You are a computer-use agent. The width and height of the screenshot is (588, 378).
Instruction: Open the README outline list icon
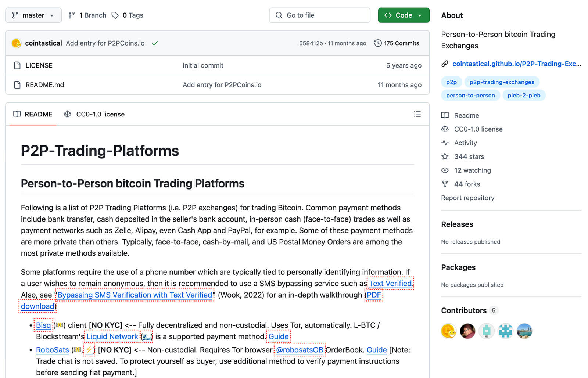pyautogui.click(x=417, y=114)
